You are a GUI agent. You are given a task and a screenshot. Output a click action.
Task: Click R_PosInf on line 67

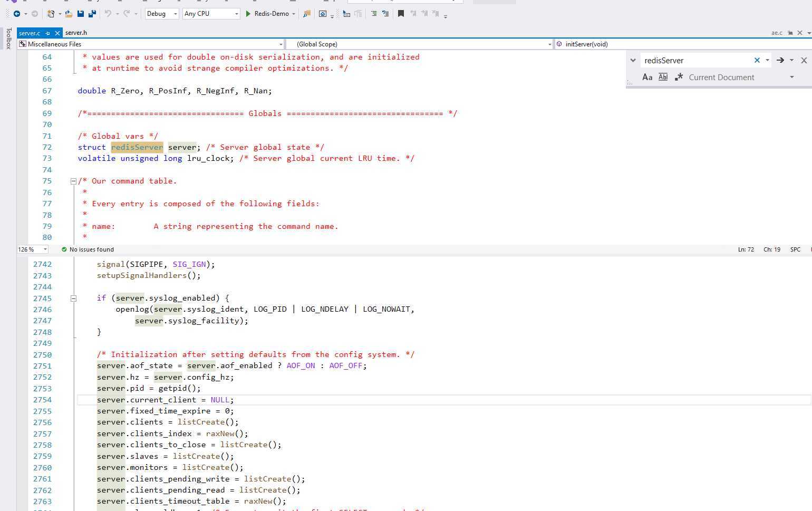click(168, 91)
